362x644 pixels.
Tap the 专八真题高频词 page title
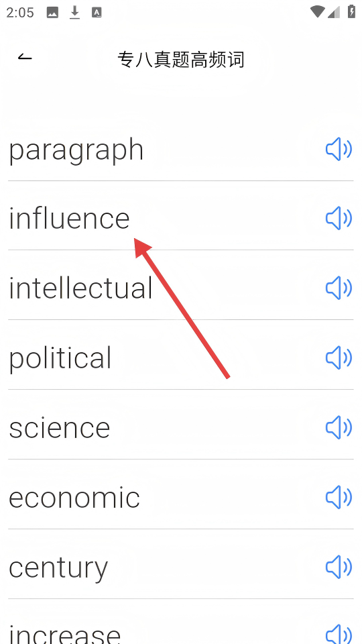point(181,60)
